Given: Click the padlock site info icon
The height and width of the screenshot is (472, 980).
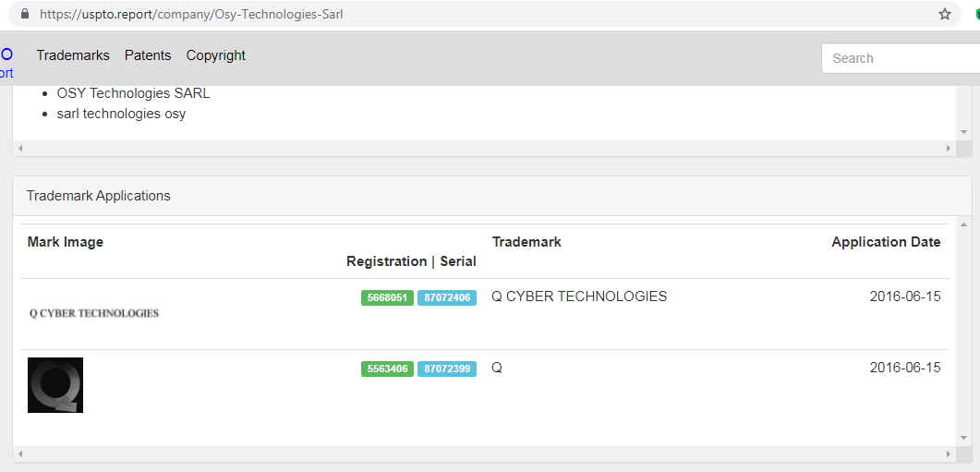Looking at the screenshot, I should pyautogui.click(x=25, y=14).
